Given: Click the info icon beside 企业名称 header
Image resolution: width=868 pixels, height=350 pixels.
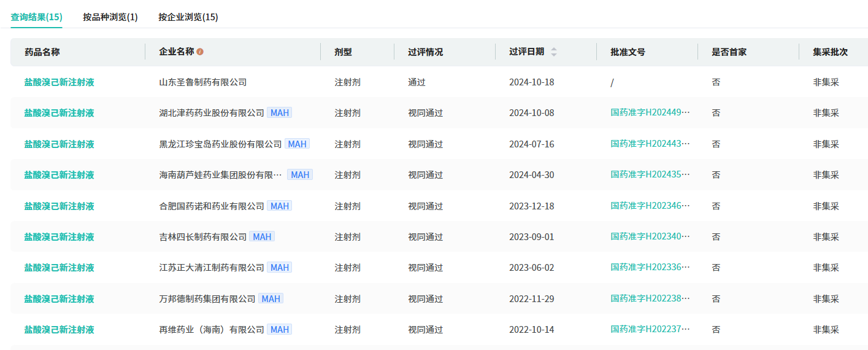Looking at the screenshot, I should (x=200, y=52).
